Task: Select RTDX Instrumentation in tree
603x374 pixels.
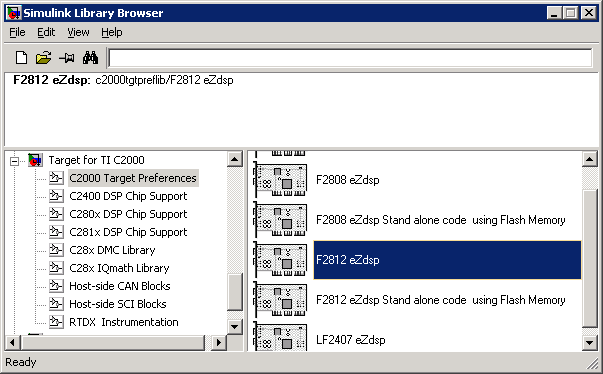Action: pyautogui.click(x=124, y=322)
